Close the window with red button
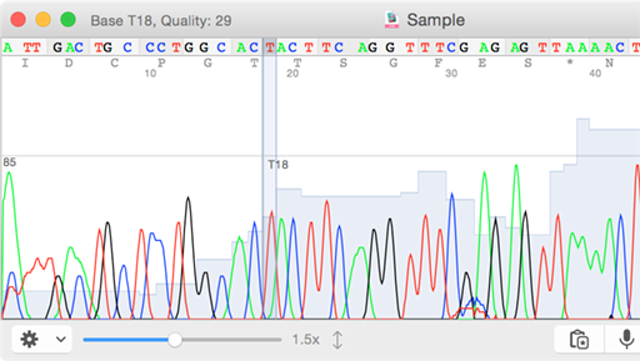Screen dimensions: 640x361 click(x=18, y=20)
